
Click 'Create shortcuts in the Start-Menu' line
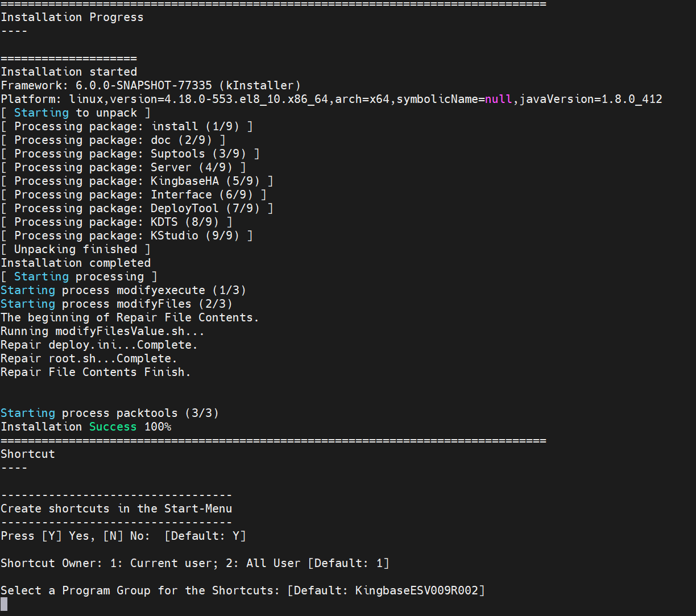coord(117,508)
